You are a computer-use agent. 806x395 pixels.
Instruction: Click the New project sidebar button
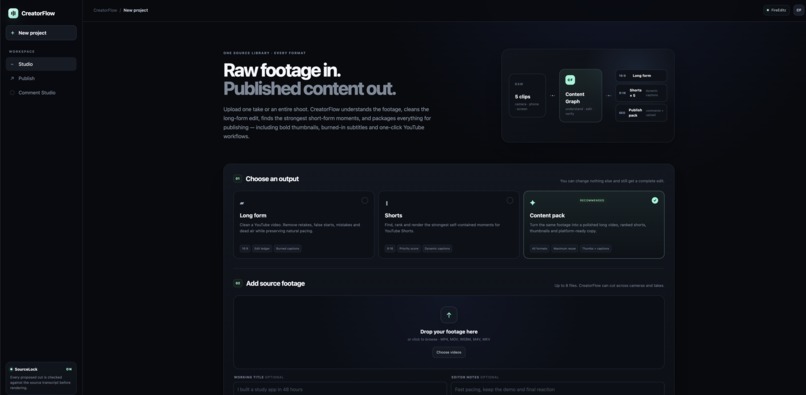[41, 33]
